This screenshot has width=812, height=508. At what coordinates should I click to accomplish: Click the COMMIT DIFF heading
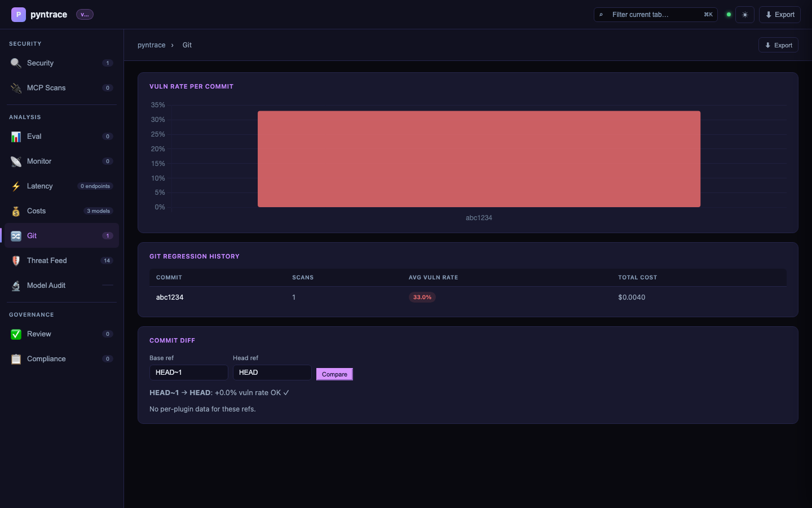pyautogui.click(x=172, y=341)
